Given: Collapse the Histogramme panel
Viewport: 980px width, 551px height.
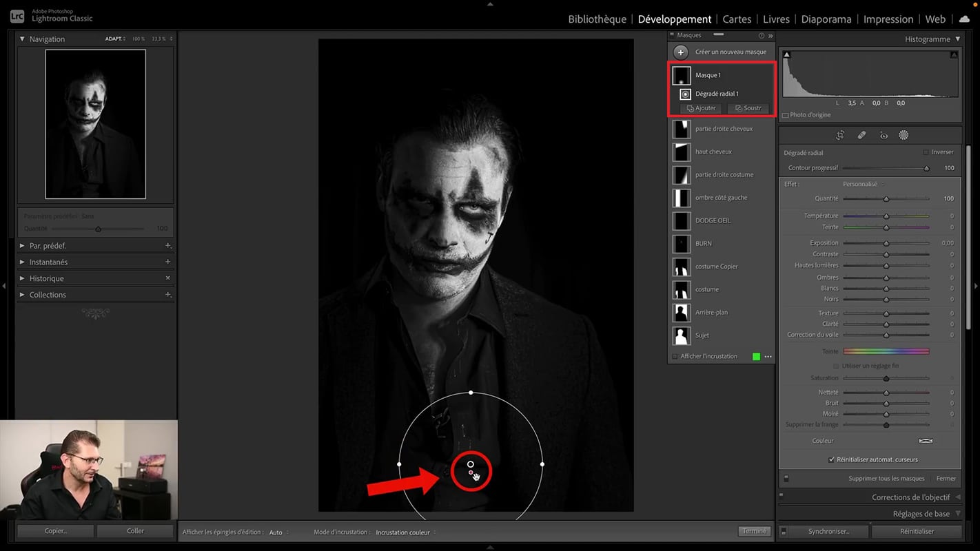Looking at the screenshot, I should pos(957,39).
